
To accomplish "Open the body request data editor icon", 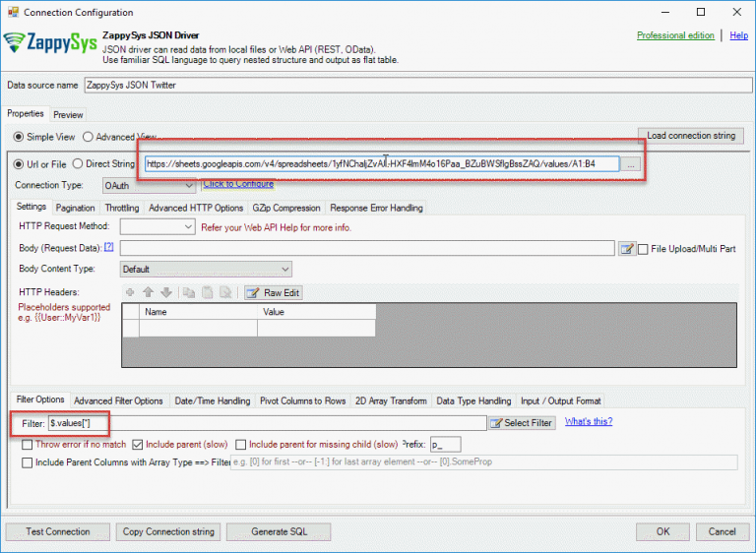I will tap(626, 249).
